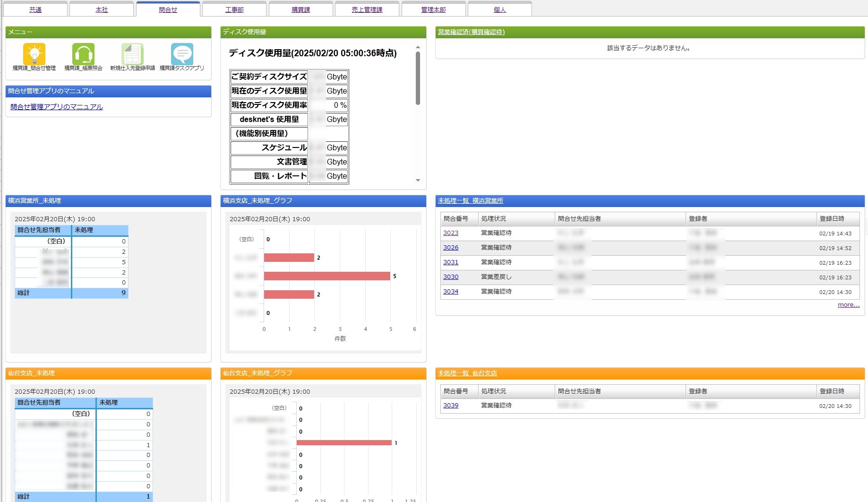Open inquiry number 3039 in 仙台支店 list
The width and height of the screenshot is (868, 502).
(450, 406)
